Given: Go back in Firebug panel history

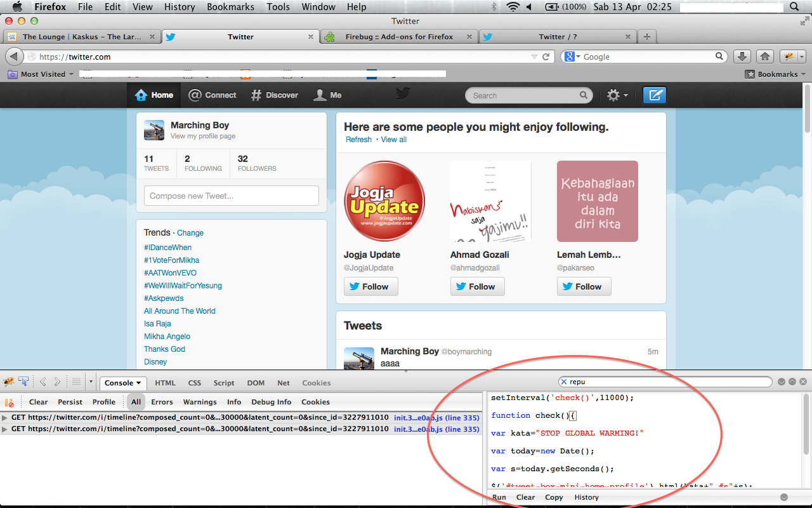Looking at the screenshot, I should [x=43, y=382].
